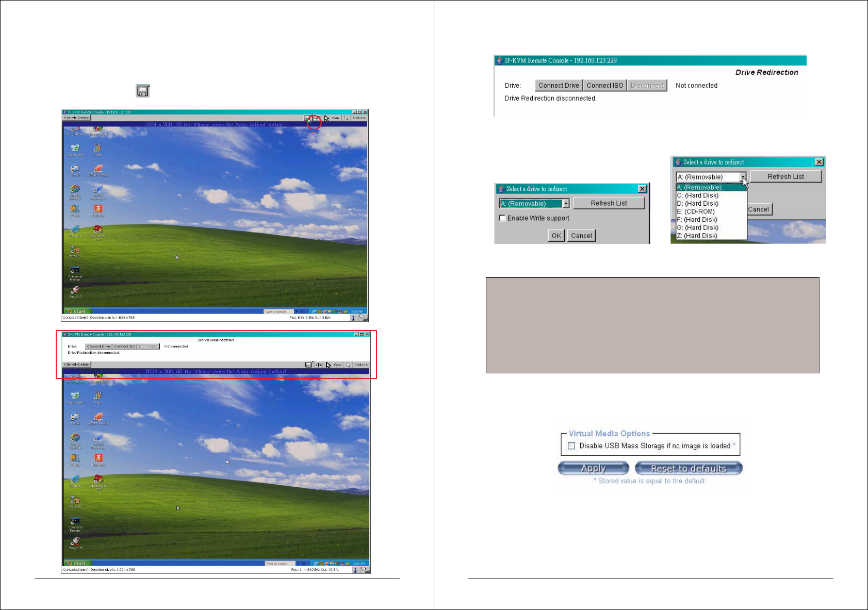Enable Write support checkbox
This screenshot has width=868, height=610.
(502, 218)
